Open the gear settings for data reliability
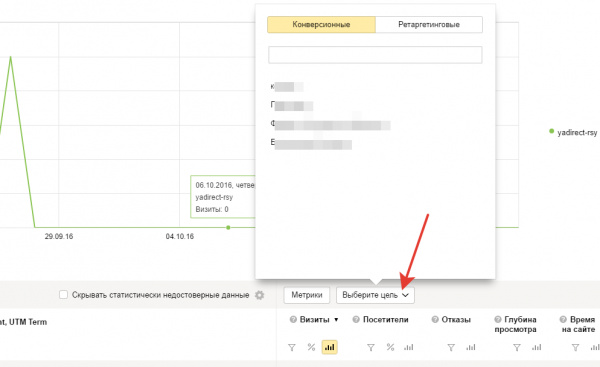This screenshot has height=367, width=600. coord(259,295)
